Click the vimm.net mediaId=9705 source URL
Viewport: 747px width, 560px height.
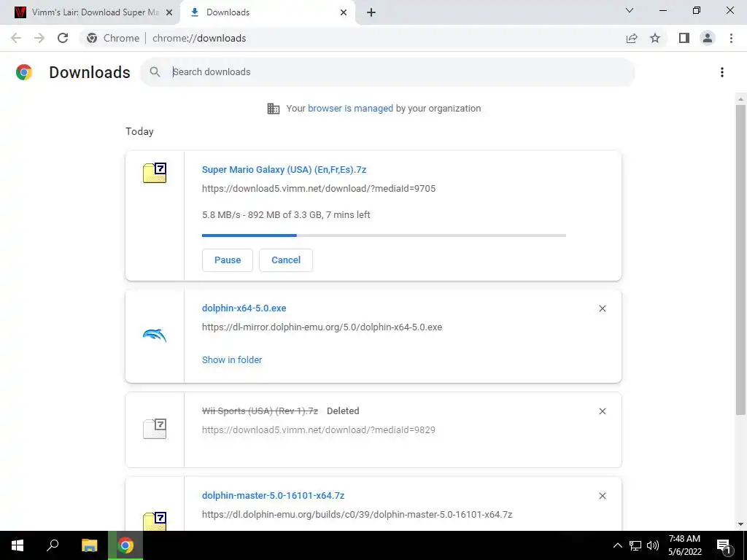319,189
